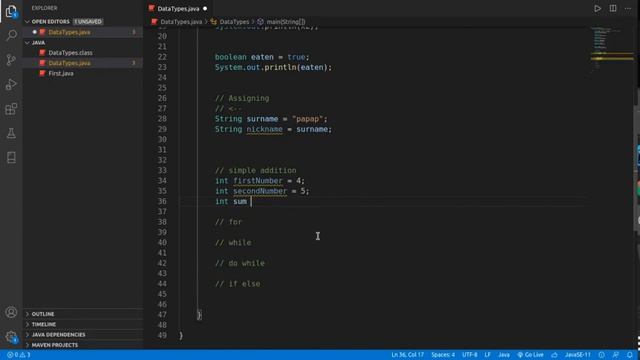The width and height of the screenshot is (640, 360).
Task: Click line number 36 in the gutter
Action: point(162,201)
